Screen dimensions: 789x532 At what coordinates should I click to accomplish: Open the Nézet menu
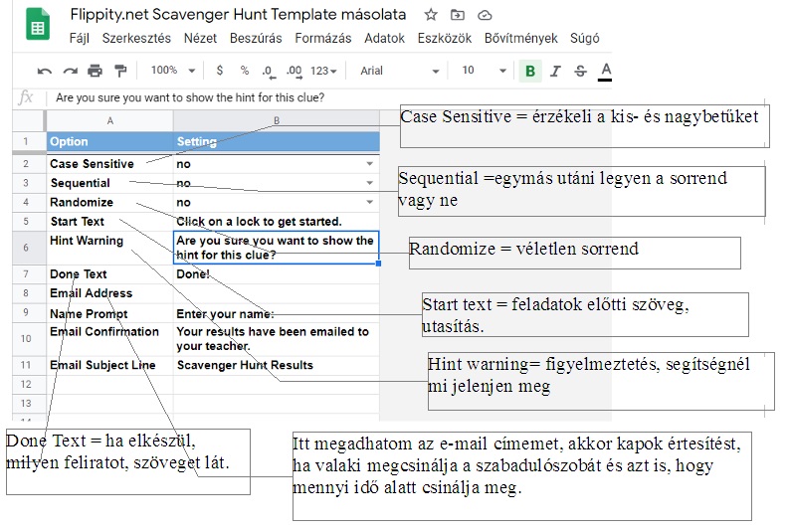(200, 38)
